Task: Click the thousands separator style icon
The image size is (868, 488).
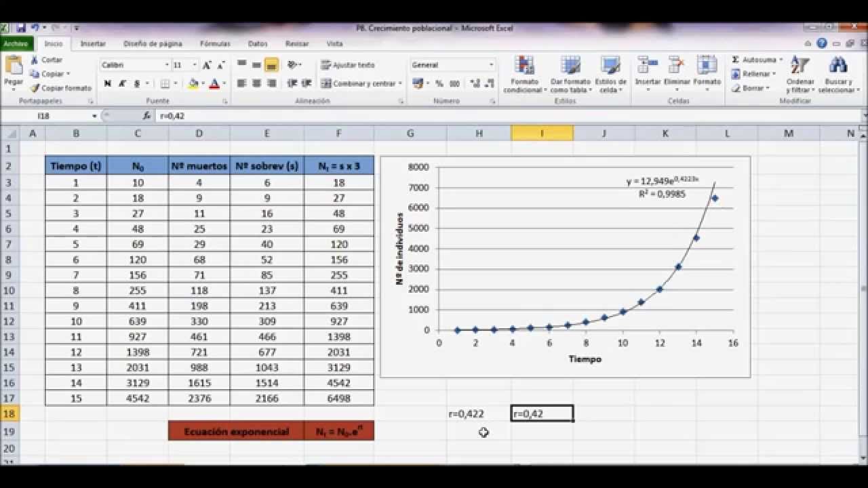Action: 454,84
